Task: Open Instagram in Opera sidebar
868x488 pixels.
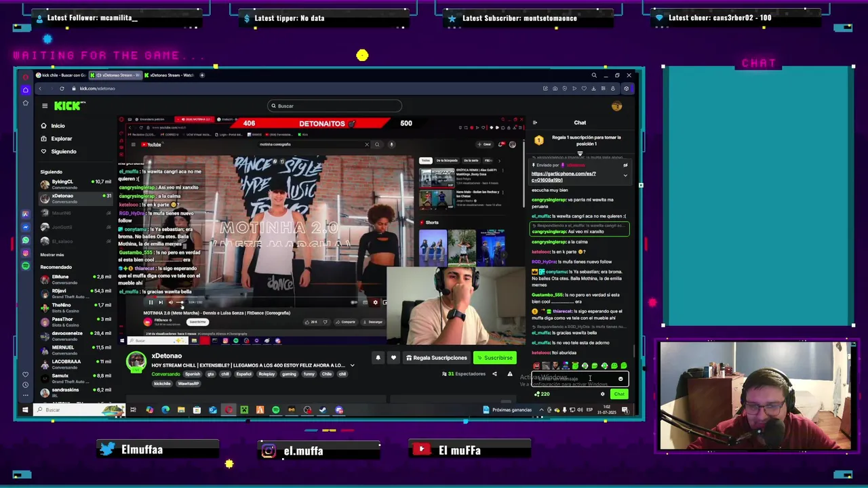Action: tap(25, 253)
